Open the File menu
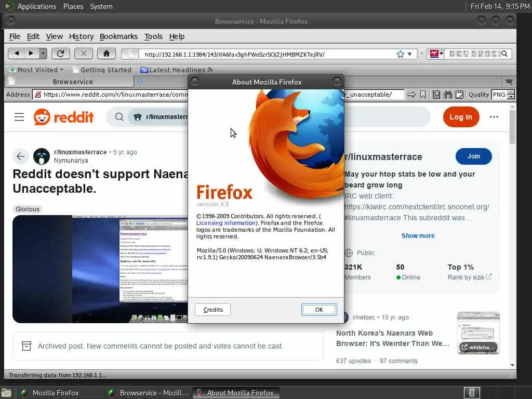The width and height of the screenshot is (532, 399). 15,36
